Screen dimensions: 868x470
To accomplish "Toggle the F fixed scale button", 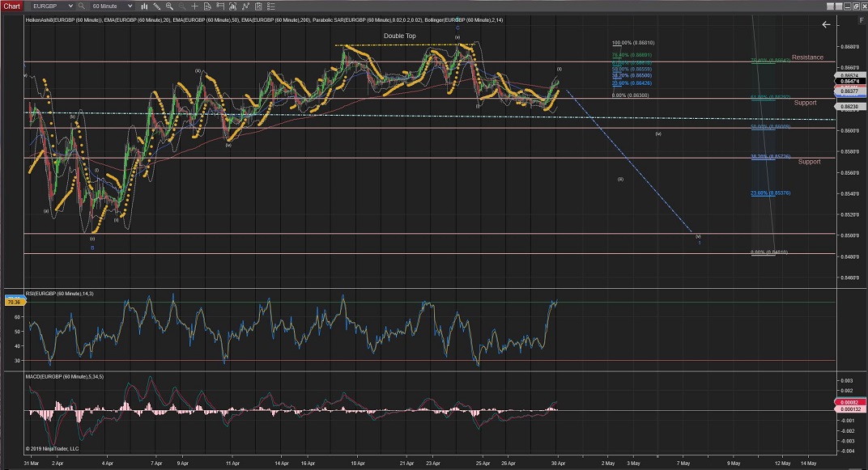I will [x=862, y=19].
